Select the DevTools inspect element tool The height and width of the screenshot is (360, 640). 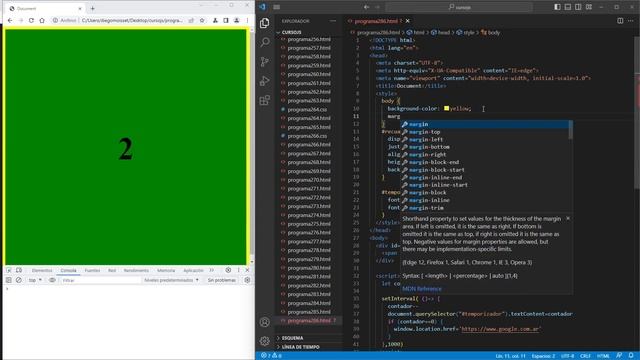pyautogui.click(x=9, y=270)
